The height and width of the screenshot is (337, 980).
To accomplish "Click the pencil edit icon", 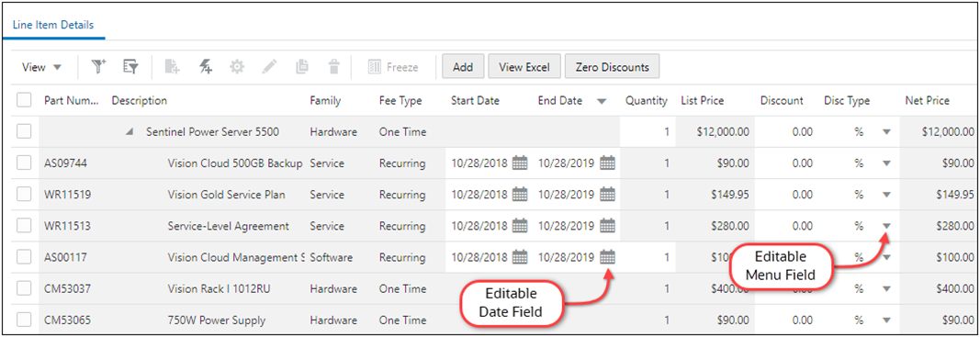I will point(269,67).
